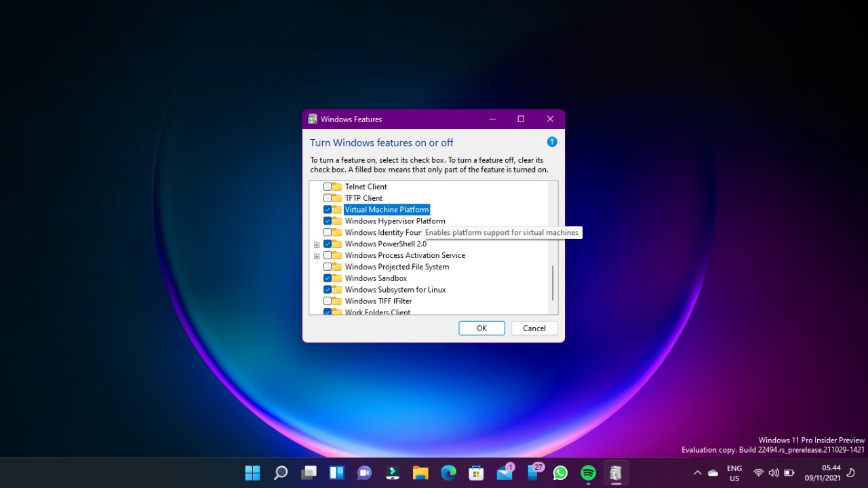Enable Windows Process Activation Service checkbox

point(328,255)
